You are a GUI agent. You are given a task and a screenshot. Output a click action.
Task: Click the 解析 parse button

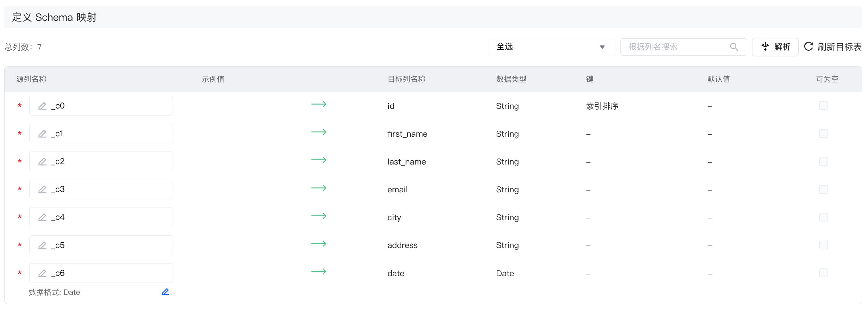[775, 47]
